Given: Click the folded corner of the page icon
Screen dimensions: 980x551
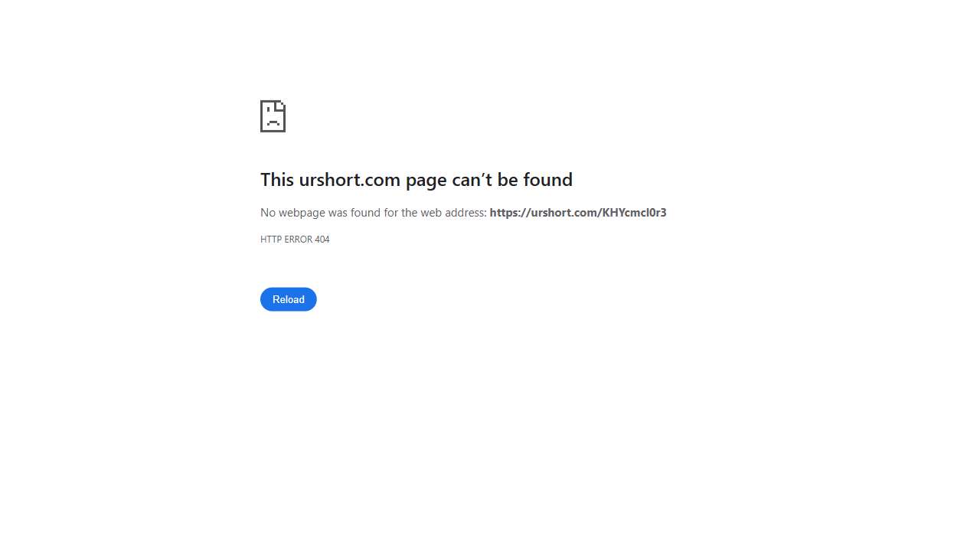Looking at the screenshot, I should pyautogui.click(x=281, y=105).
